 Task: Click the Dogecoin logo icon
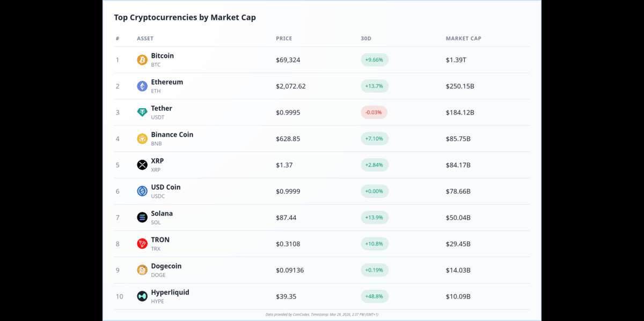coord(142,270)
